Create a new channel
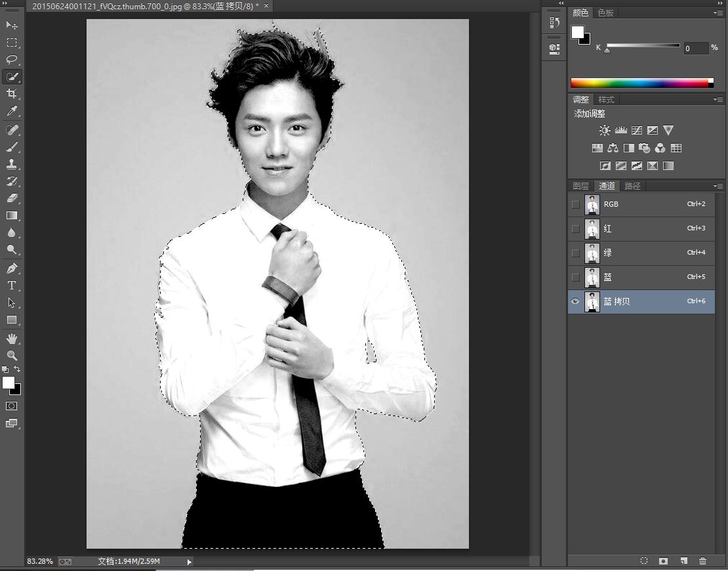The image size is (728, 571). pos(683,561)
